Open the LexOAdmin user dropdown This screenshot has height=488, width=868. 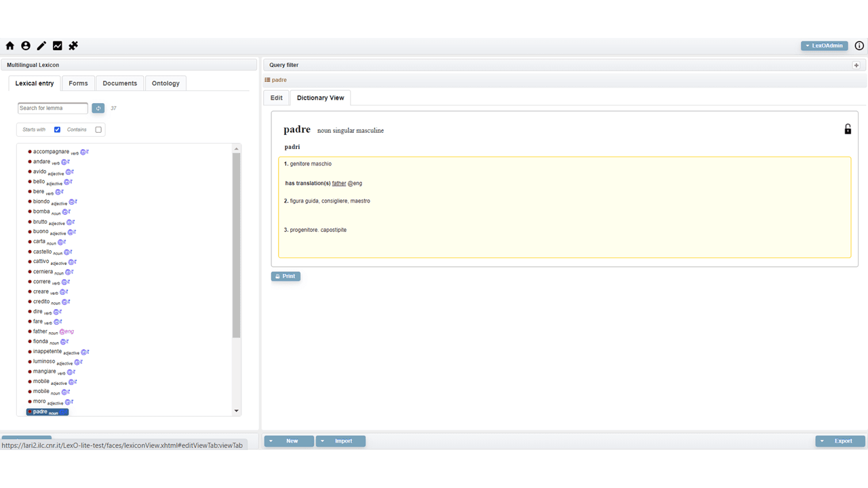point(824,46)
